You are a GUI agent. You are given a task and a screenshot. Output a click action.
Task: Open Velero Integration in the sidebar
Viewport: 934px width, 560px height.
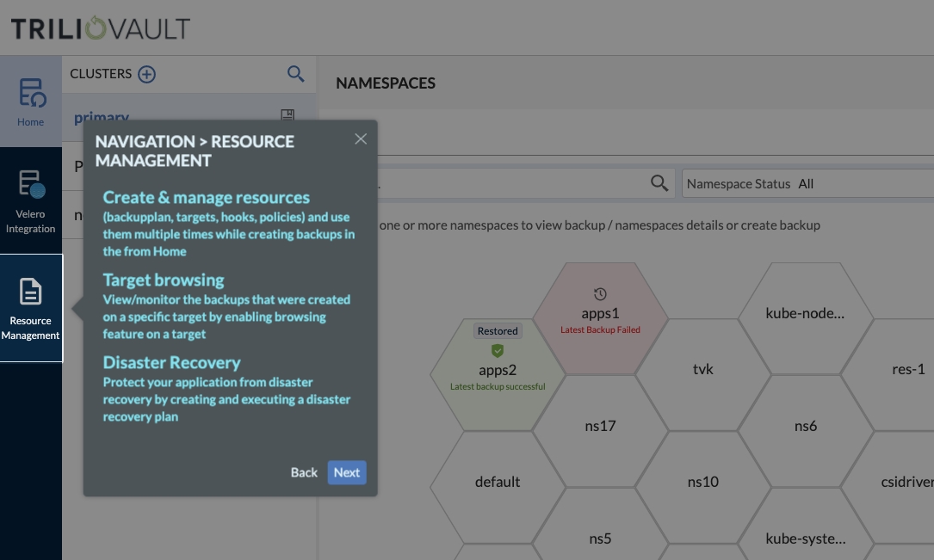tap(31, 200)
